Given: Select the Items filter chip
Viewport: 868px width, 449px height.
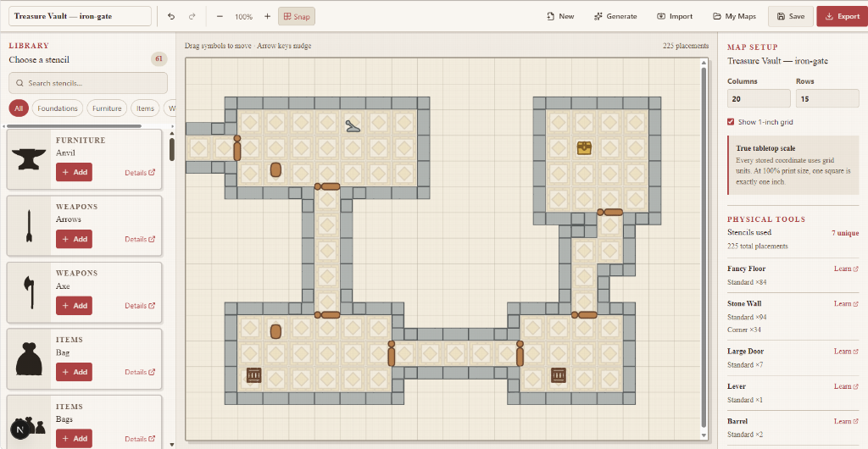Looking at the screenshot, I should pos(145,108).
